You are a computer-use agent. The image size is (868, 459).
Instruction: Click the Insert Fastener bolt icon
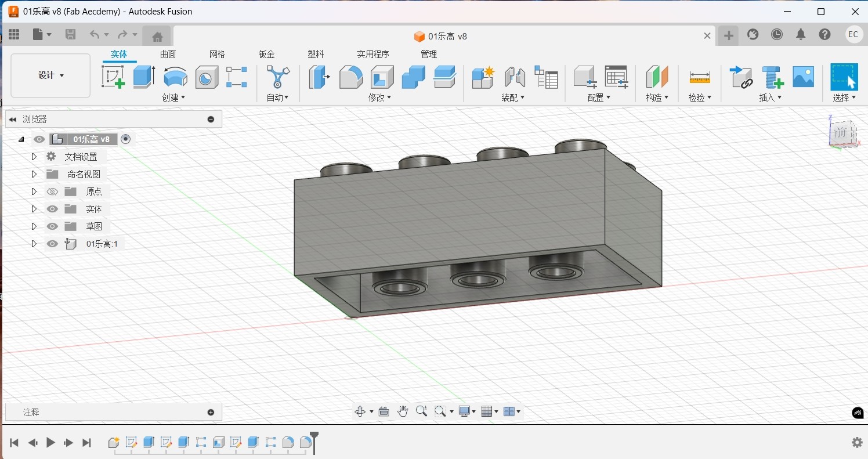tap(772, 77)
